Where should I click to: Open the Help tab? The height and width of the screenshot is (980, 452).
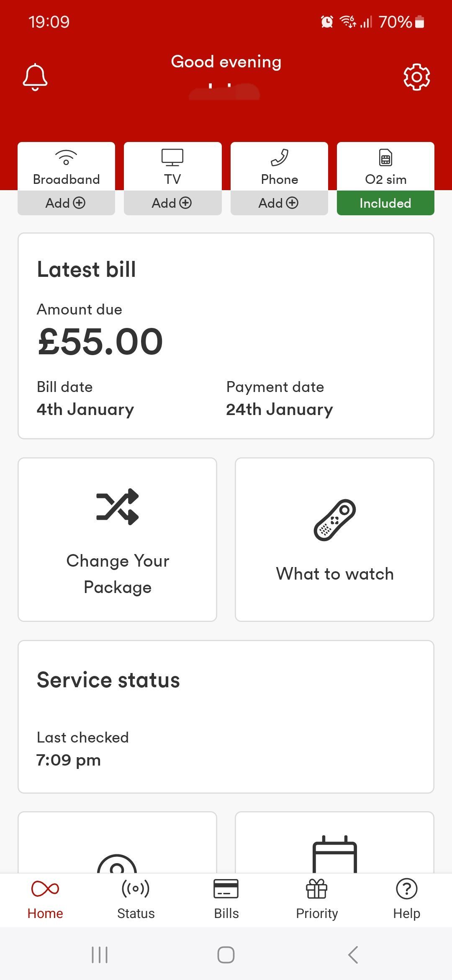(x=406, y=899)
